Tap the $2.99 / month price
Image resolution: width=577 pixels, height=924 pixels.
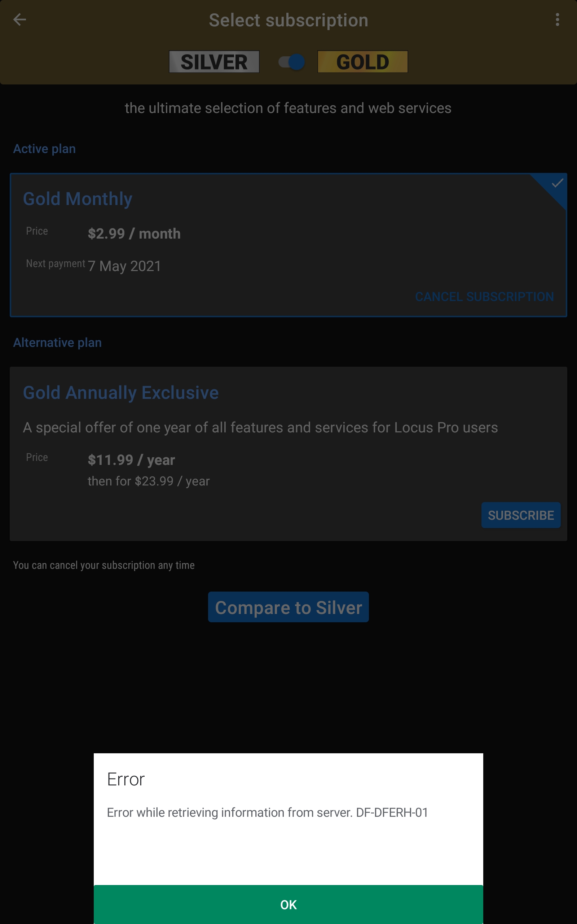point(134,234)
